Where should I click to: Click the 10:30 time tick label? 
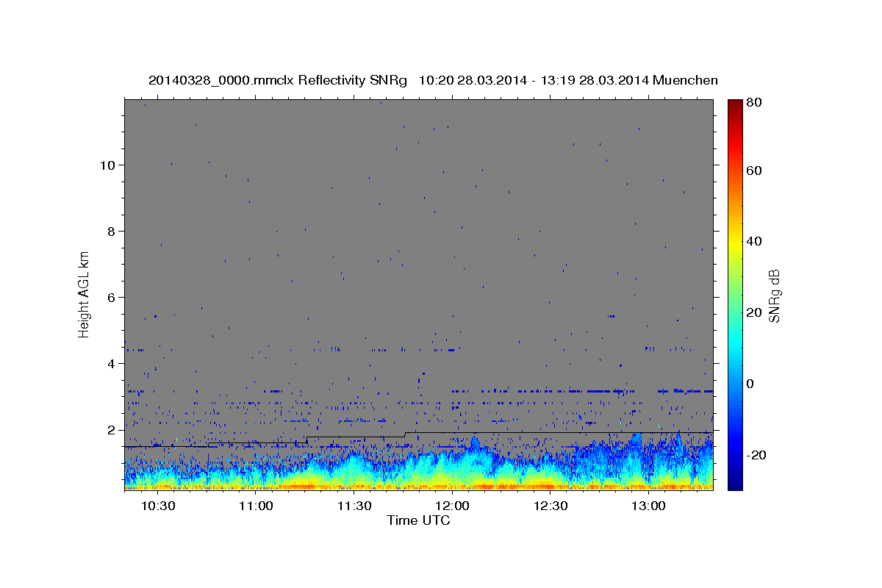click(158, 506)
